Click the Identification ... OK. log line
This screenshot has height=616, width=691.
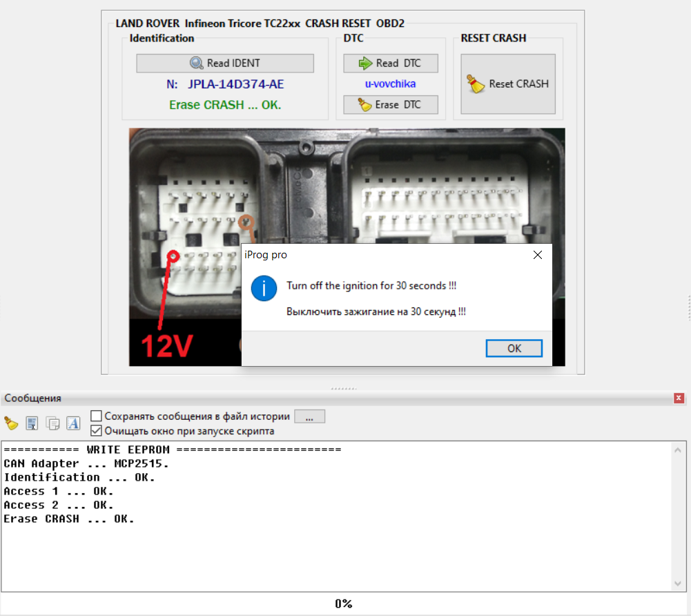pyautogui.click(x=79, y=478)
